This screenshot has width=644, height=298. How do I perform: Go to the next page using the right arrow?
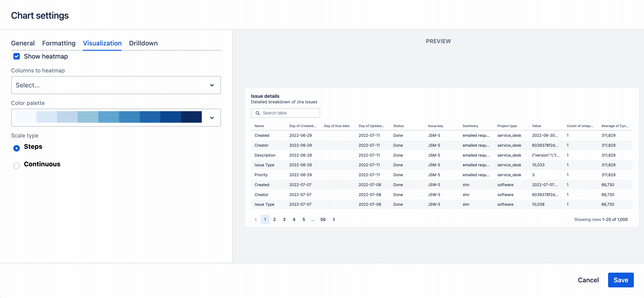[x=334, y=219]
